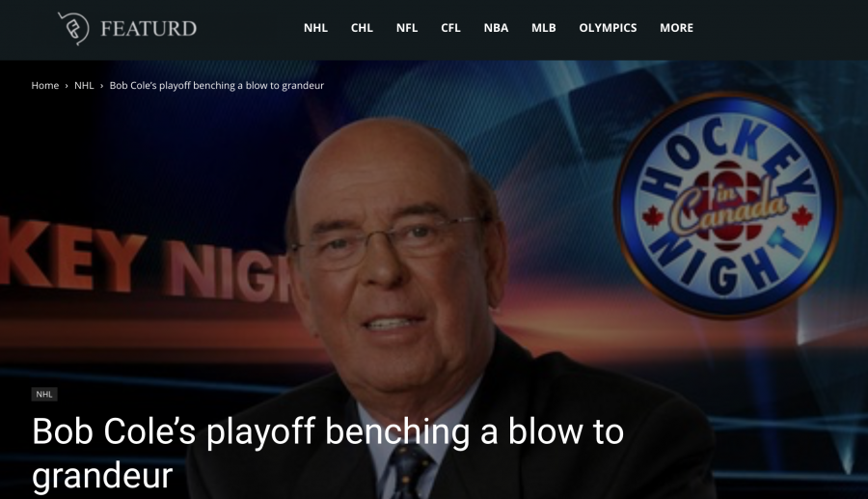Image resolution: width=868 pixels, height=499 pixels.
Task: Click the Featurd swirl logo icon
Action: [x=73, y=28]
